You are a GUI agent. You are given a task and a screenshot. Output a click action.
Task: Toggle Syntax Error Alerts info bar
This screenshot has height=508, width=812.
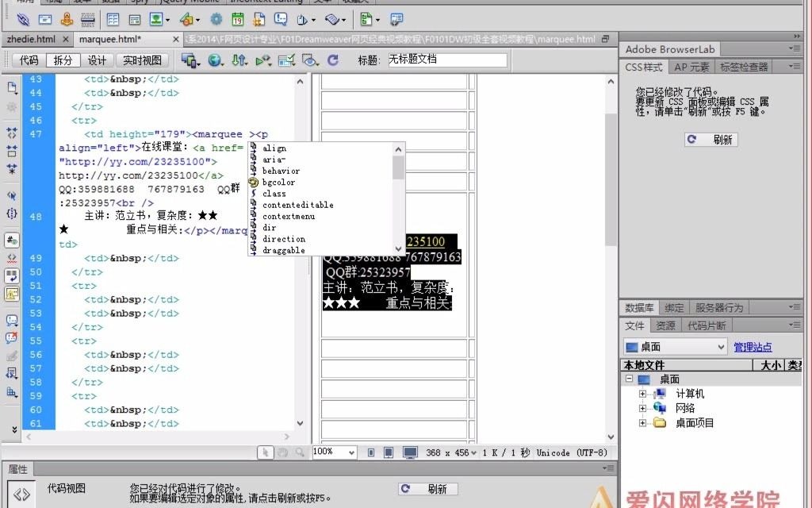12,294
